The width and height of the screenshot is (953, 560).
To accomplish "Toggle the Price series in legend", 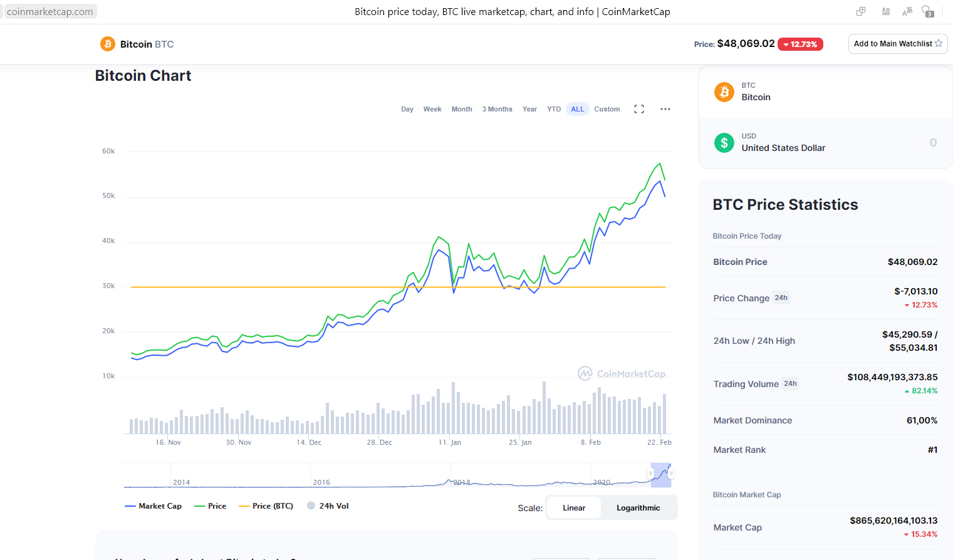I will (211, 506).
